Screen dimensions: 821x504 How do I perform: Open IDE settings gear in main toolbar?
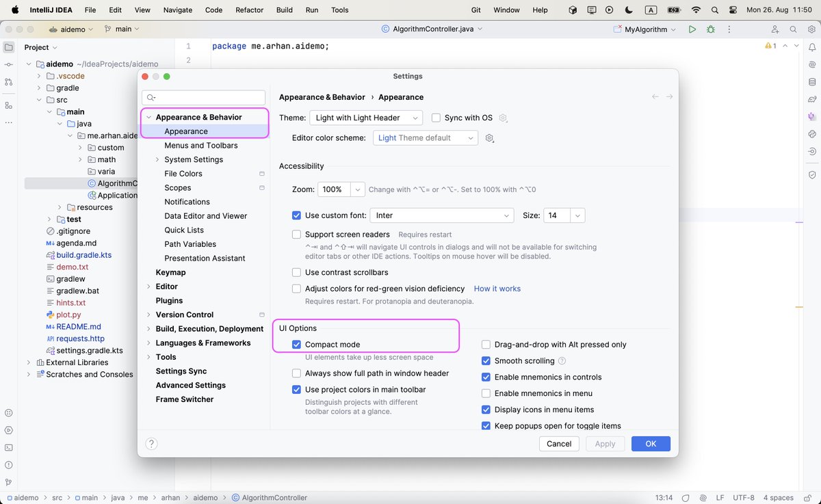(811, 29)
